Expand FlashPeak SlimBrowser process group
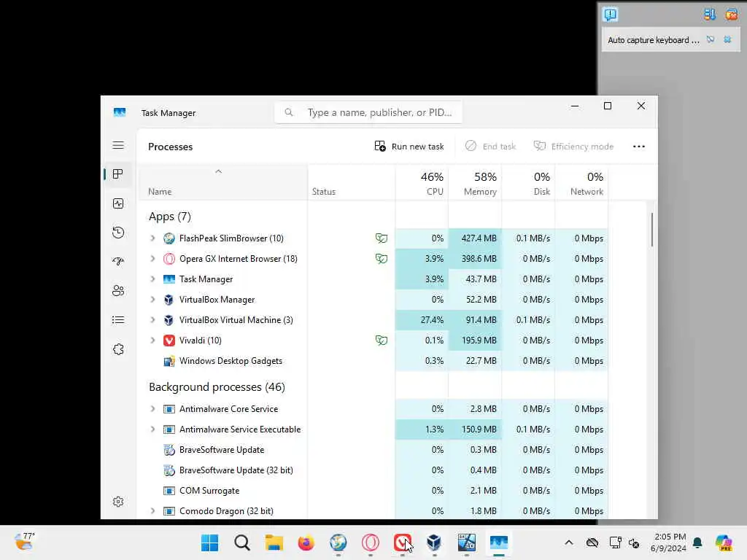747x560 pixels. [152, 238]
